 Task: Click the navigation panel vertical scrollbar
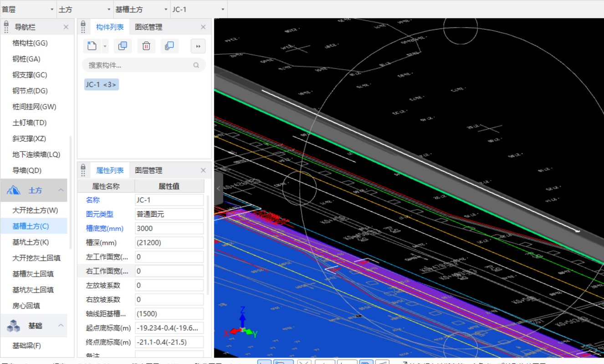tap(71, 192)
